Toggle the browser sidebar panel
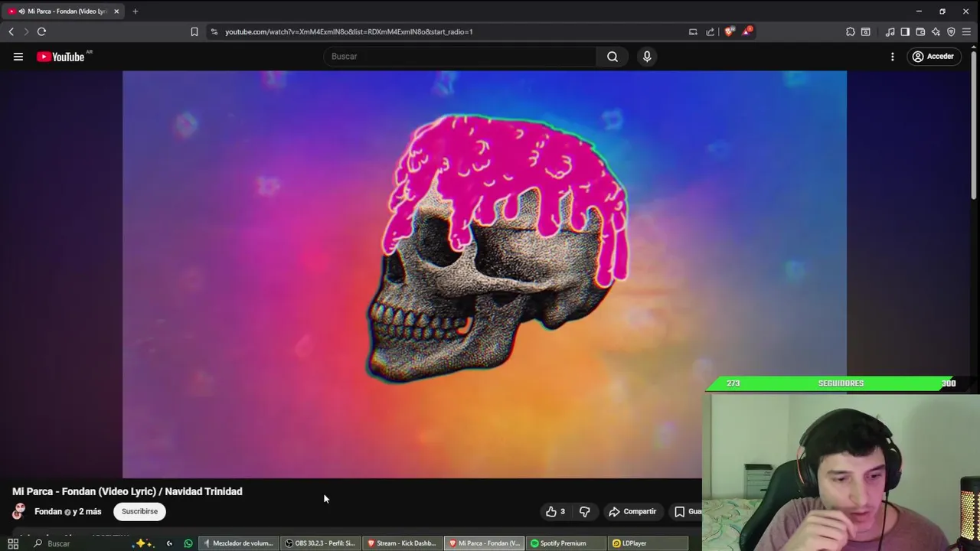Viewport: 980px width, 551px height. pyautogui.click(x=905, y=31)
